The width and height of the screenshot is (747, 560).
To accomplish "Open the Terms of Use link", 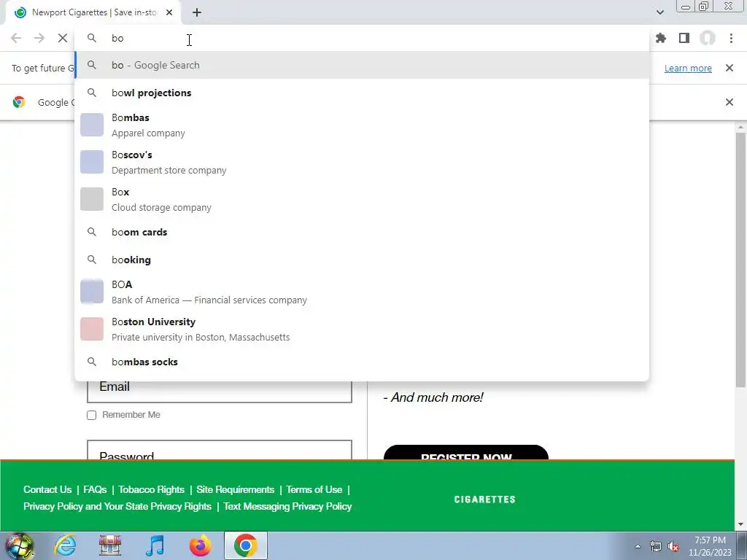I will coord(314,489).
